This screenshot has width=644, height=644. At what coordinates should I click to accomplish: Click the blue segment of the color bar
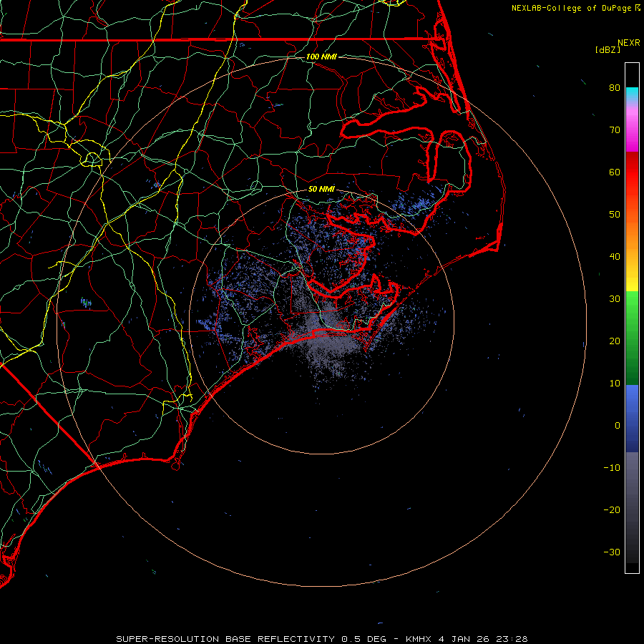point(632,418)
